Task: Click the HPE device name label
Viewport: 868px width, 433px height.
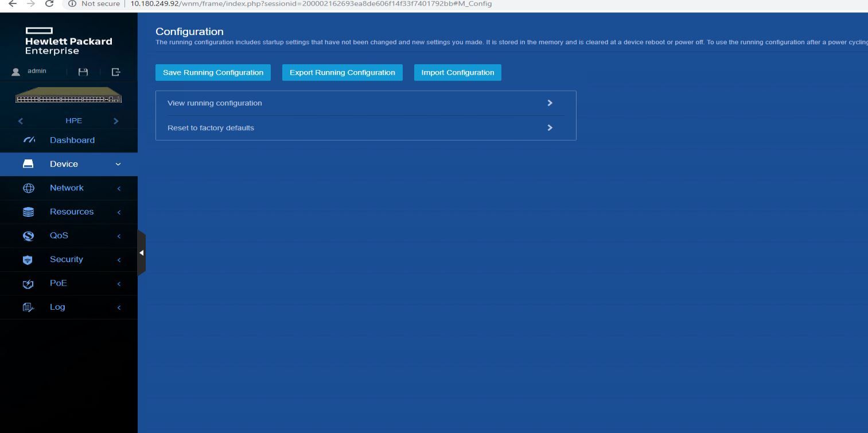Action: point(74,120)
